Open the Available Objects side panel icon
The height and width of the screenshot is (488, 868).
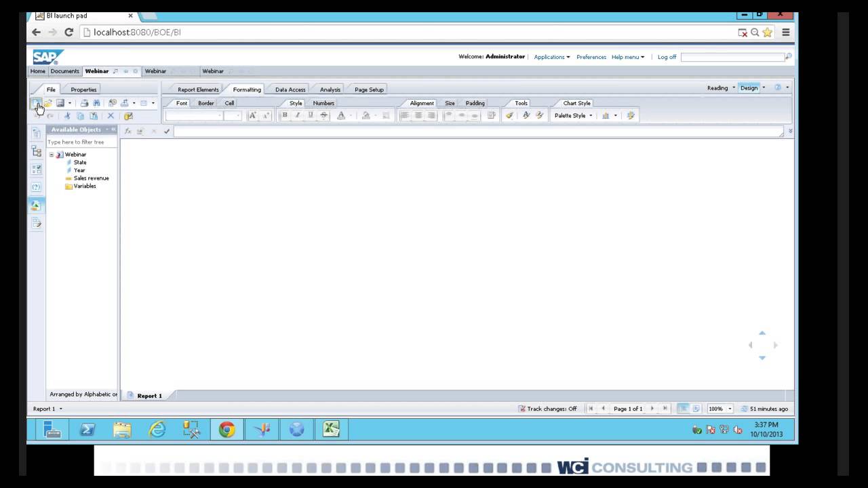click(37, 205)
